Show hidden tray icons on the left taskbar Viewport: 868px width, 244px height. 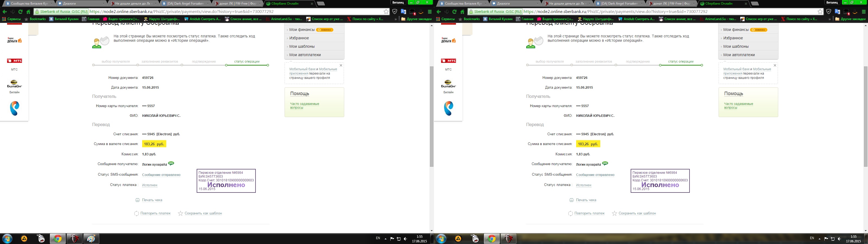pyautogui.click(x=385, y=239)
